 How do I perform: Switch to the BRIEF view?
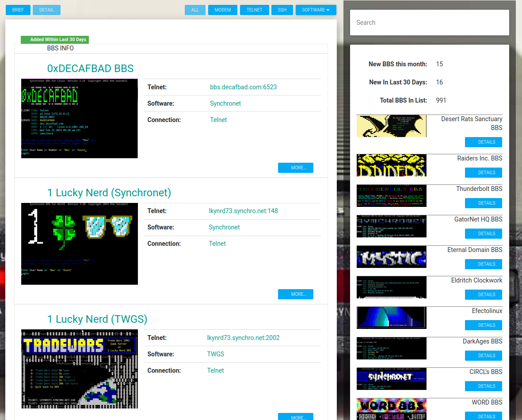coord(18,10)
